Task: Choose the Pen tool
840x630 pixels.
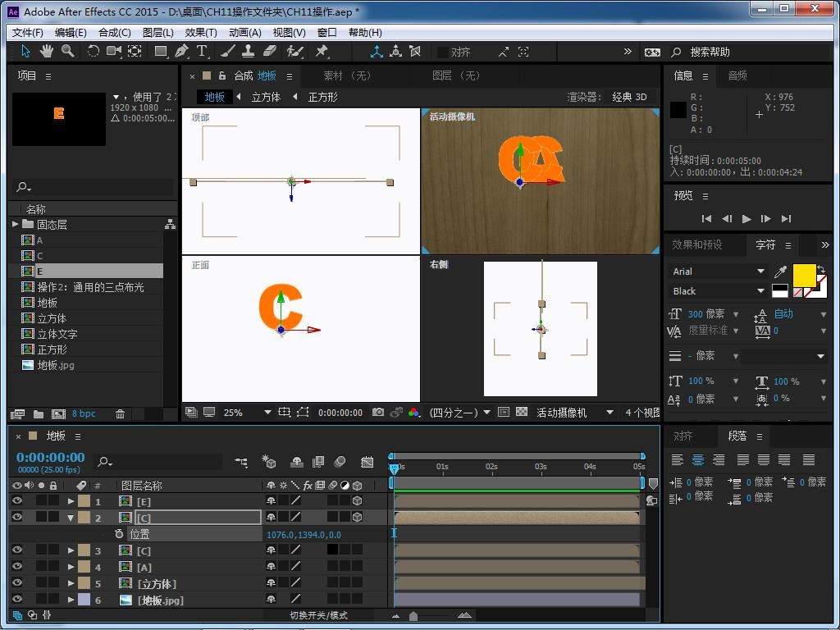Action: coord(181,51)
